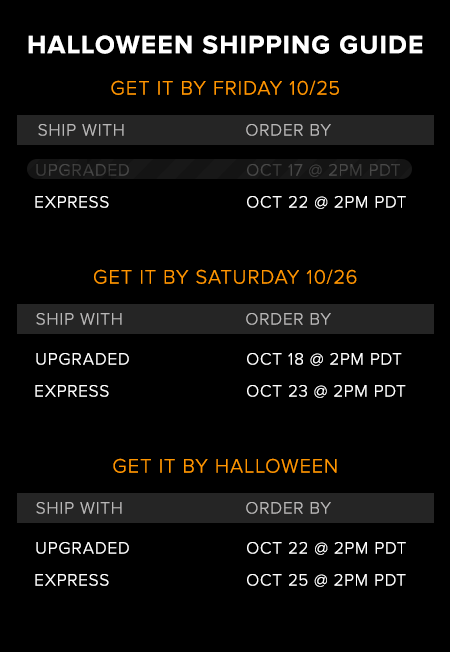Choose Upgraded shipping under Get It By Halloween

tap(82, 548)
